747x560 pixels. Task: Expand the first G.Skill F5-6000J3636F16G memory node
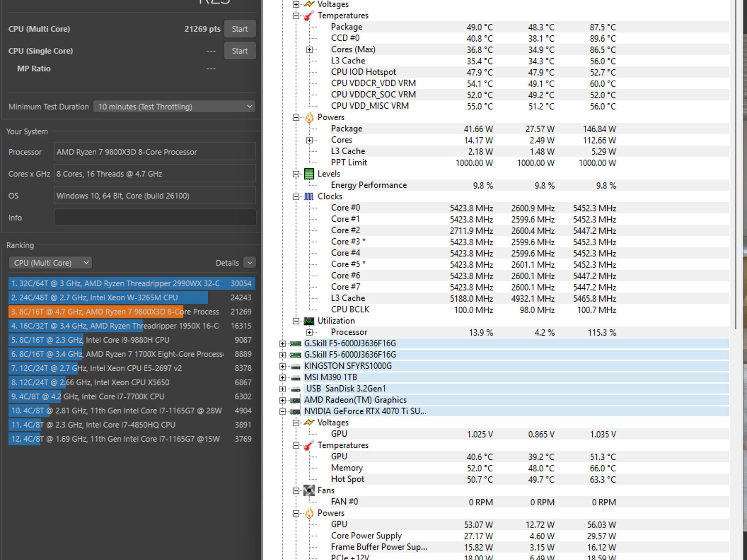283,343
